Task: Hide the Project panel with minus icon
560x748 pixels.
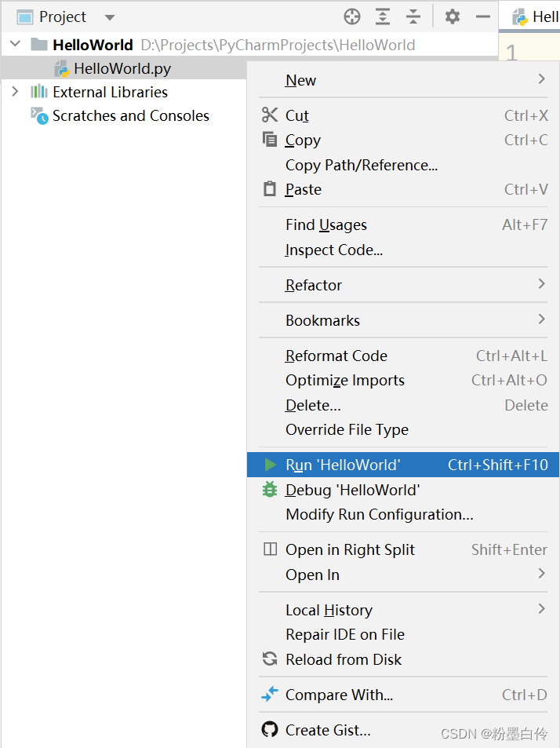Action: pos(483,16)
